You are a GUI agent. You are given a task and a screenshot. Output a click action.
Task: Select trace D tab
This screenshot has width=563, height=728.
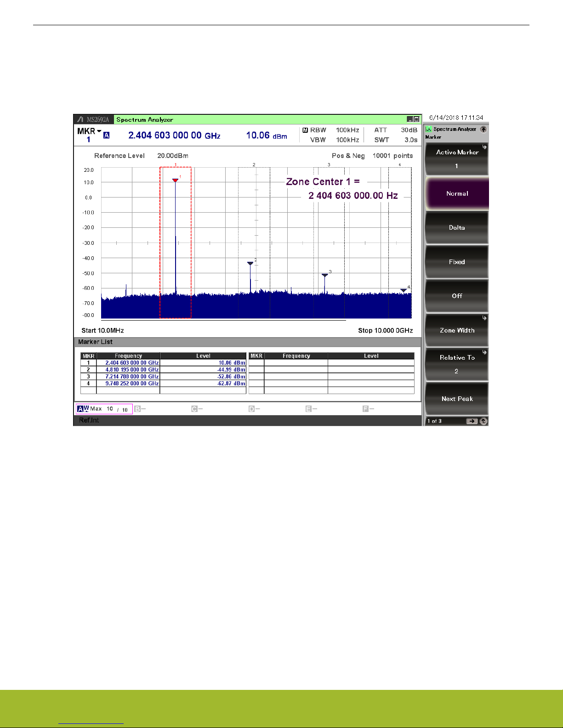point(254,409)
